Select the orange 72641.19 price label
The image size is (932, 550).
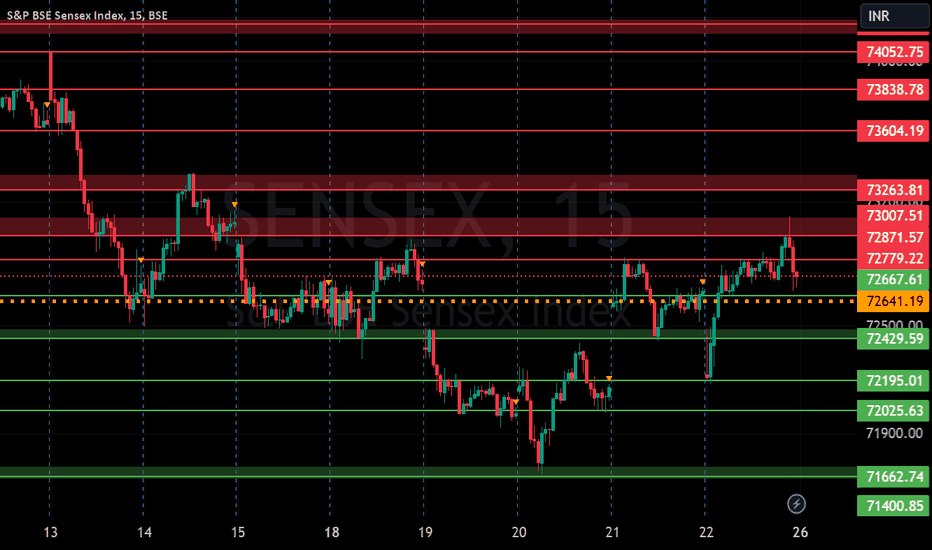click(893, 301)
